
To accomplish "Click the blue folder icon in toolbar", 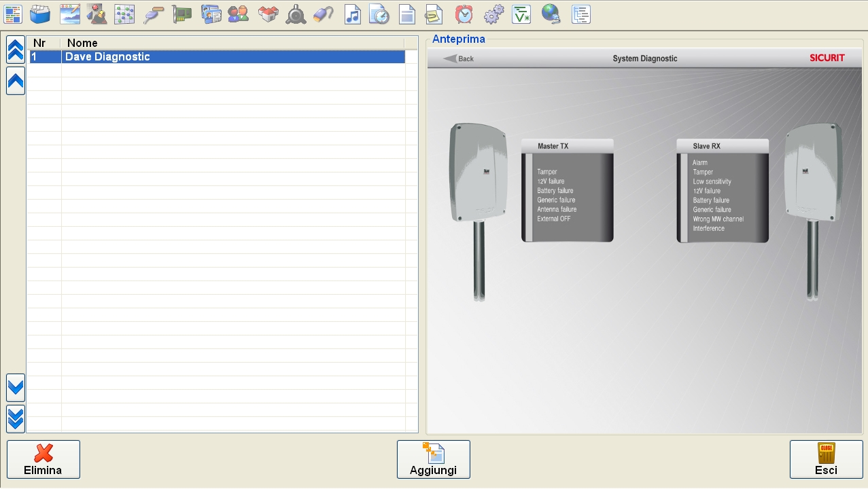I will pos(40,14).
